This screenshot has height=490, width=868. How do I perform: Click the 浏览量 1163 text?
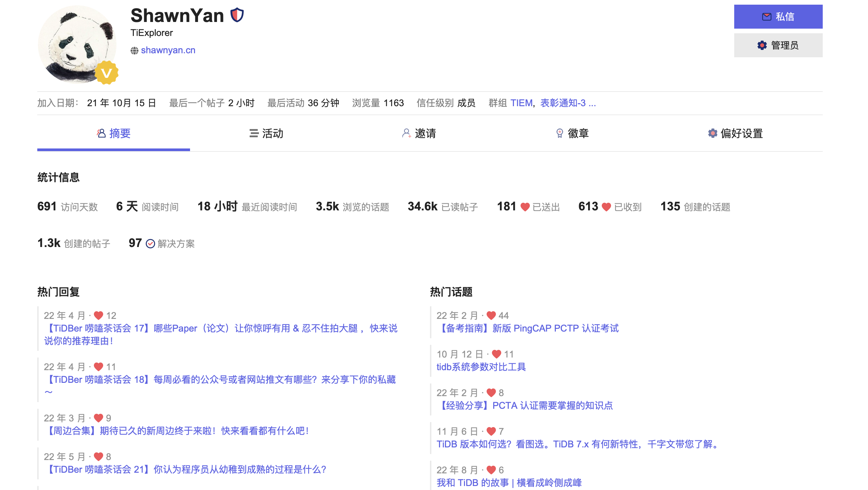pyautogui.click(x=378, y=103)
